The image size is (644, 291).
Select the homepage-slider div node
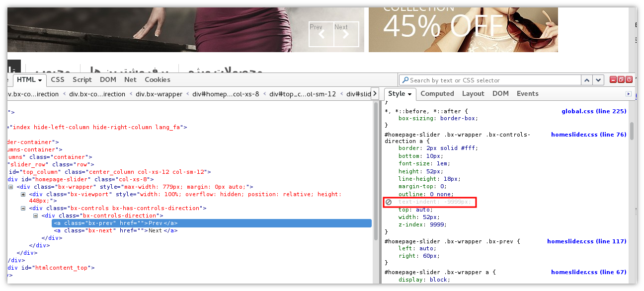80,179
